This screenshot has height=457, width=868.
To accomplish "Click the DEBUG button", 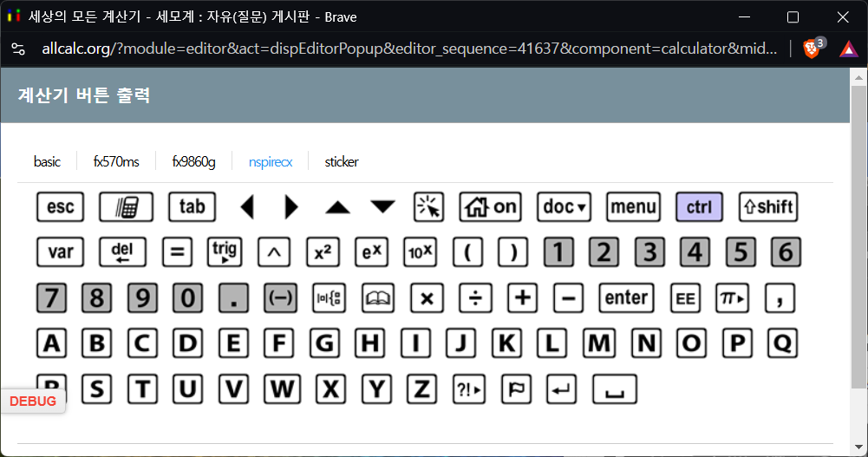I will click(x=33, y=402).
